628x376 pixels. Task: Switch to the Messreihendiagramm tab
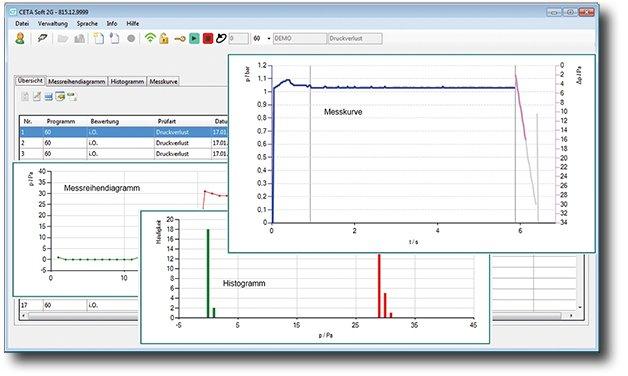coord(77,81)
